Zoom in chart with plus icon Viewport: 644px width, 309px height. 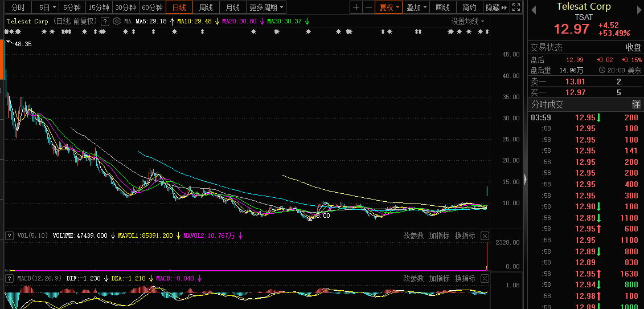point(356,7)
